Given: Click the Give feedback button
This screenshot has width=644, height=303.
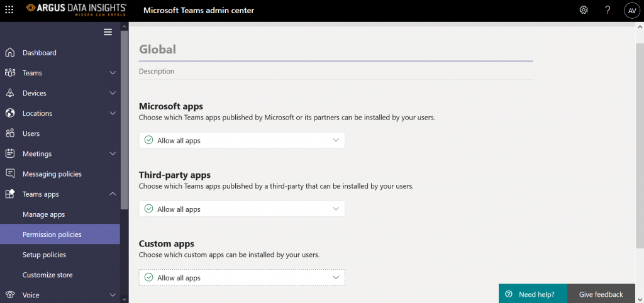Looking at the screenshot, I should (601, 294).
